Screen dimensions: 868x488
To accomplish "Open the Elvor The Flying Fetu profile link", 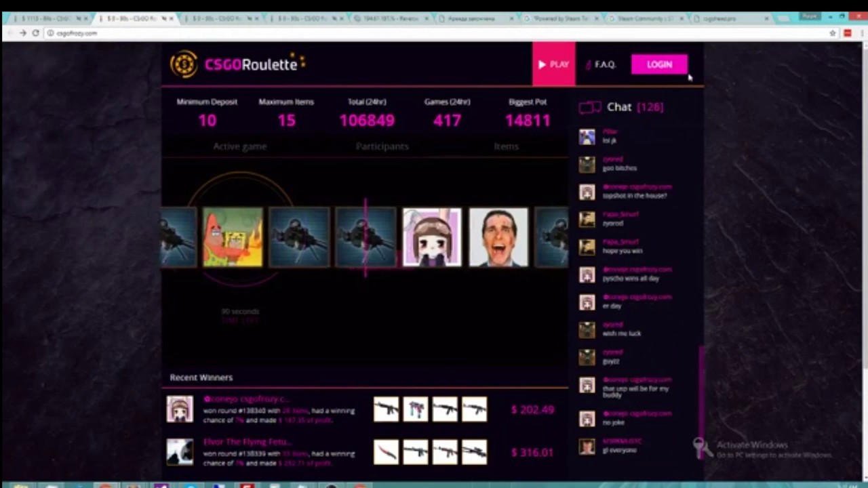I will pyautogui.click(x=247, y=442).
